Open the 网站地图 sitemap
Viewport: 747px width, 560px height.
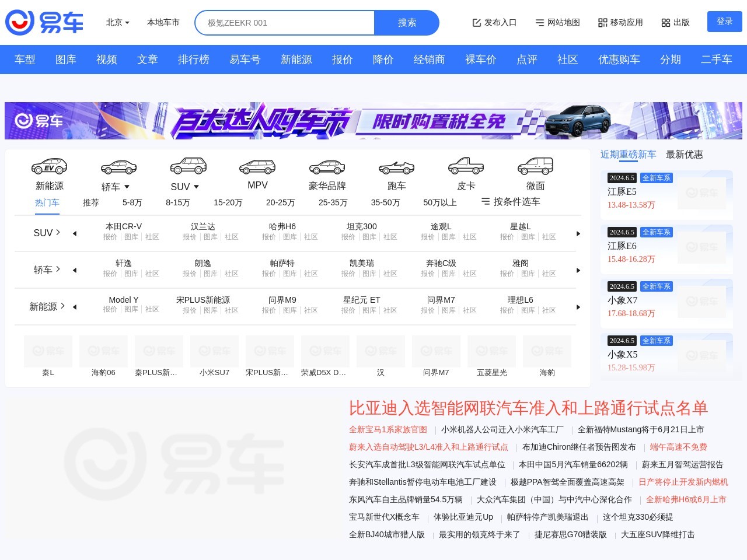click(x=557, y=22)
